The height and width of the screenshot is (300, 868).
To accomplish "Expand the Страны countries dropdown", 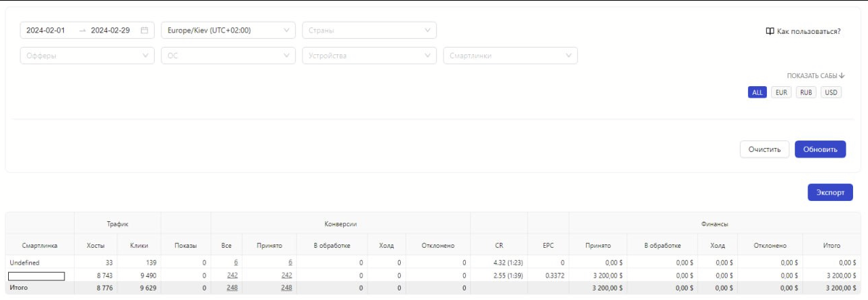I will coord(369,31).
